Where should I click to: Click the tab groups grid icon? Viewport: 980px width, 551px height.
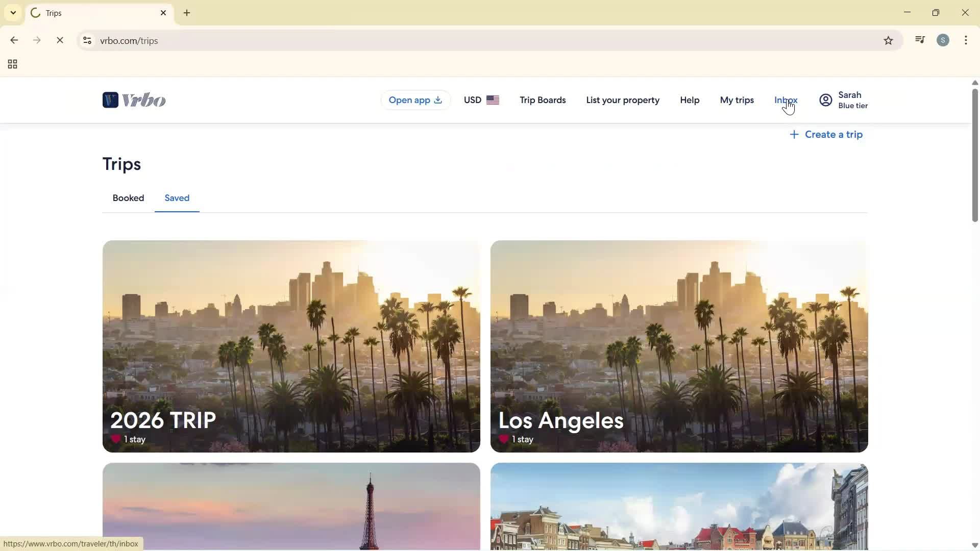tap(11, 64)
